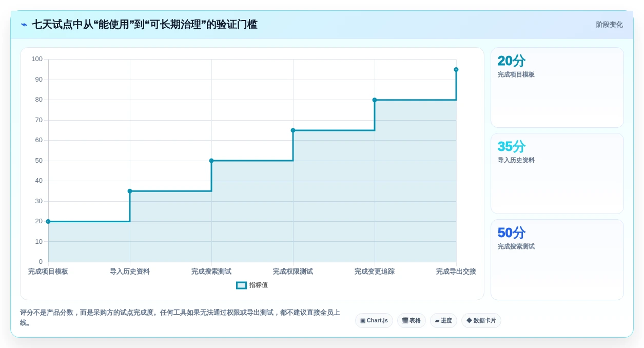Screen dimensions: 644x348
Task: Click the 进度 chip's bar icon
Action: tap(437, 321)
